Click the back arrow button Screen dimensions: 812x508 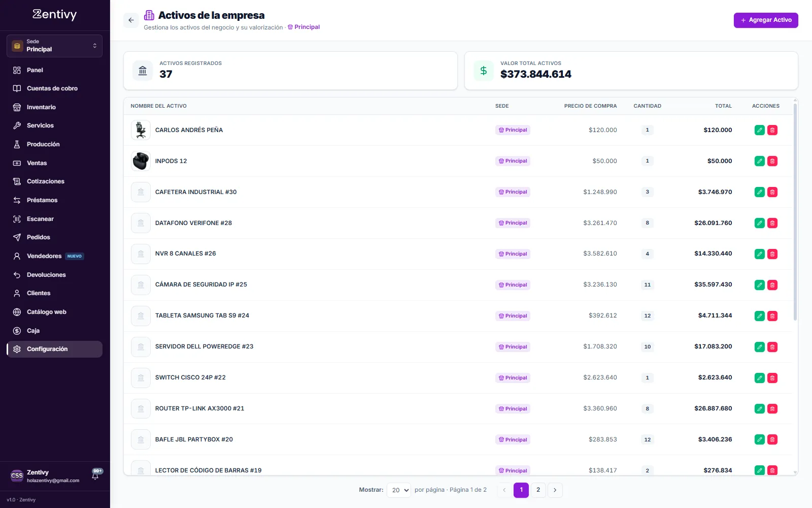pos(131,20)
